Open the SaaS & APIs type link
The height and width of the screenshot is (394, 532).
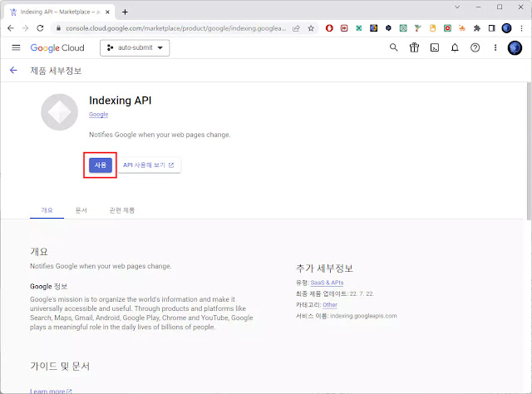[327, 283]
